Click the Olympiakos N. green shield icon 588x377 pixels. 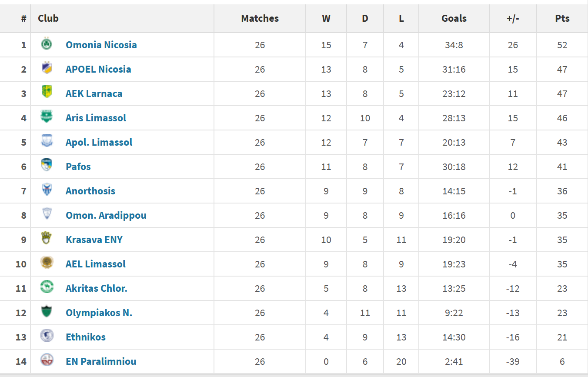coord(47,312)
